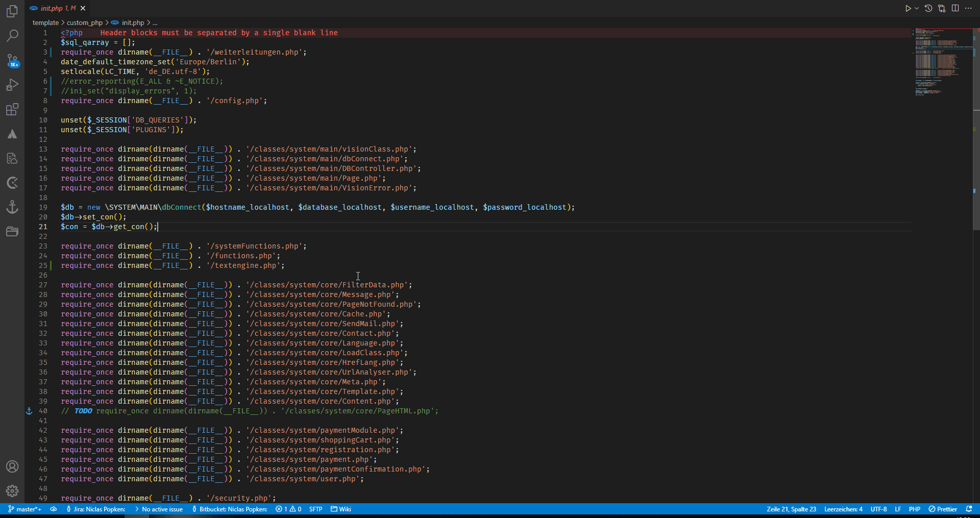Open the Wiki link in status bar

[x=341, y=509]
